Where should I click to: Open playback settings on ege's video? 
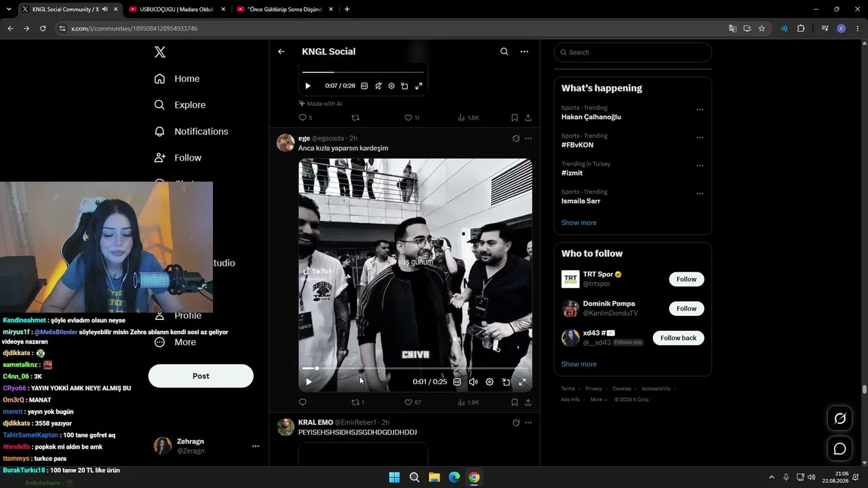coord(490,382)
